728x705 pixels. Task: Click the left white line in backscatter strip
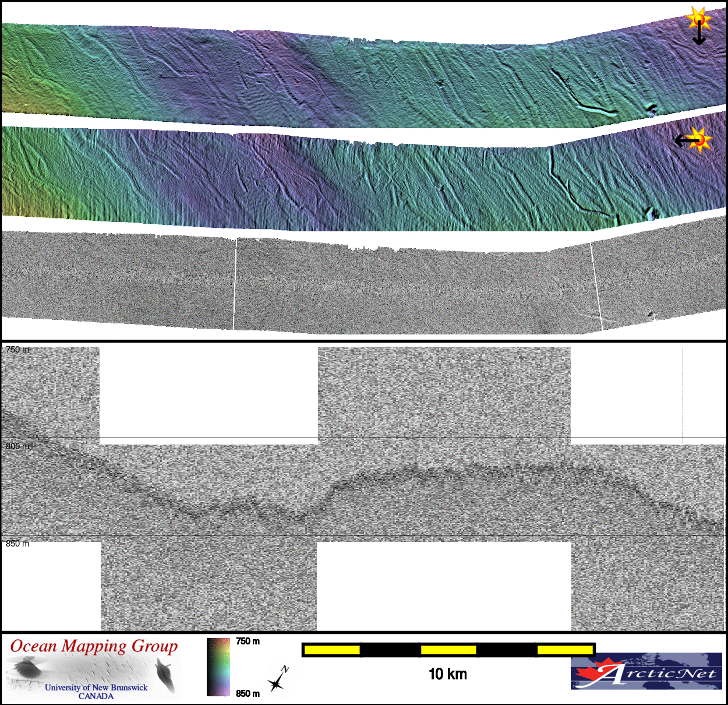tap(235, 284)
